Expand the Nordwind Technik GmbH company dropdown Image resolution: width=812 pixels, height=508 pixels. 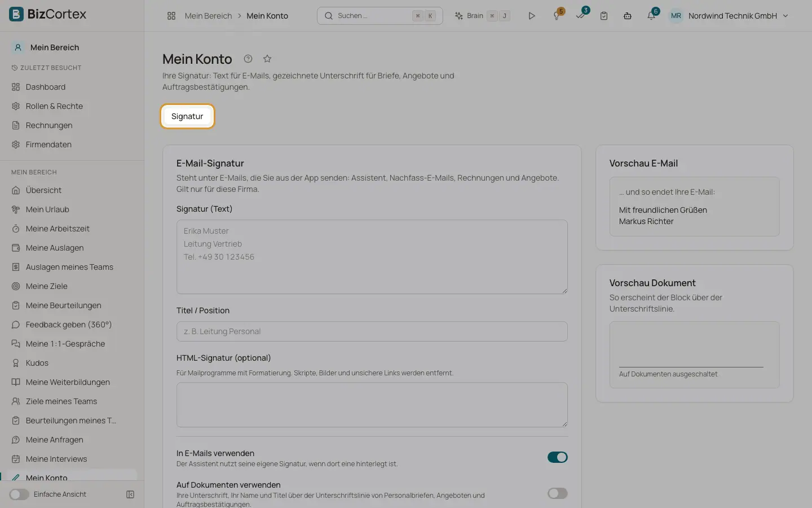click(738, 16)
